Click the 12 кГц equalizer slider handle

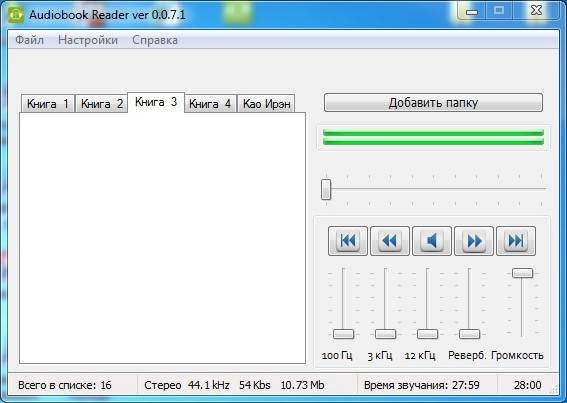[x=427, y=334]
